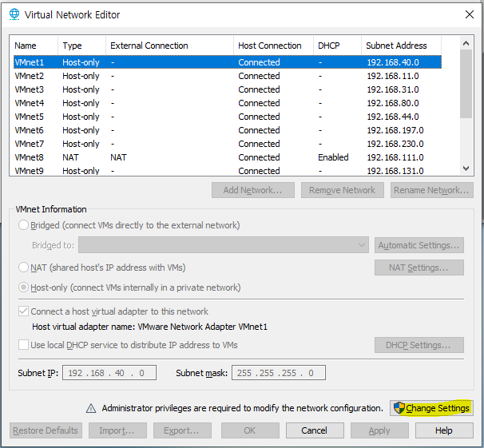Click the Cancel button
The height and width of the screenshot is (448, 484).
(x=315, y=430)
